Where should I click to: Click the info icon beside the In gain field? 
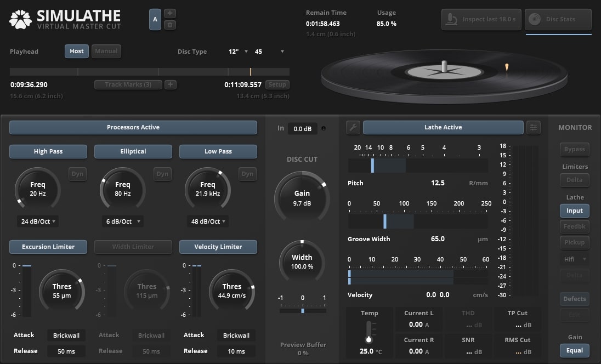pos(324,128)
